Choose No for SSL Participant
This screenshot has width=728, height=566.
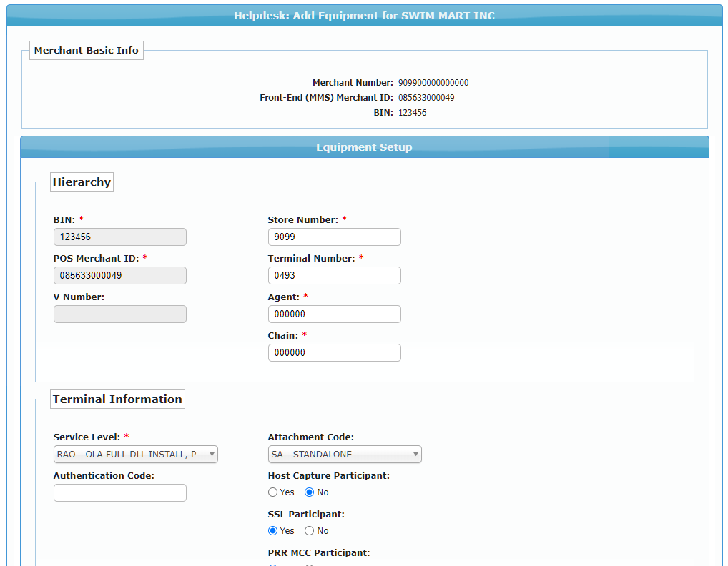point(309,531)
